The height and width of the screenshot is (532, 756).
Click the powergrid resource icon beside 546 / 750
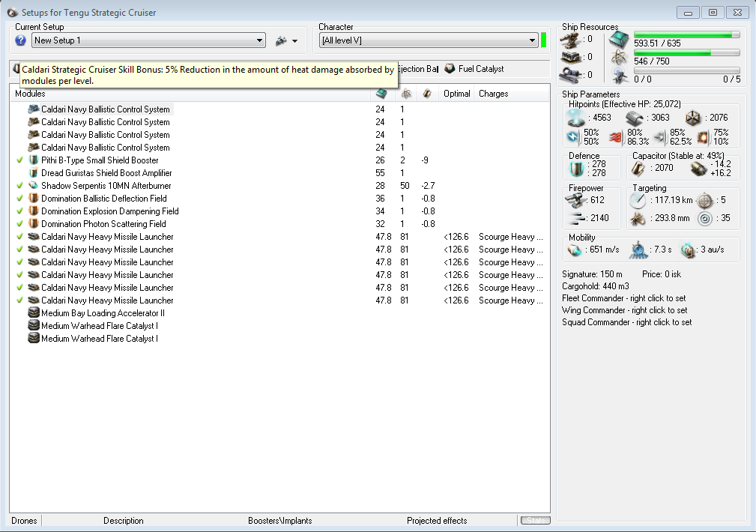[x=619, y=58]
